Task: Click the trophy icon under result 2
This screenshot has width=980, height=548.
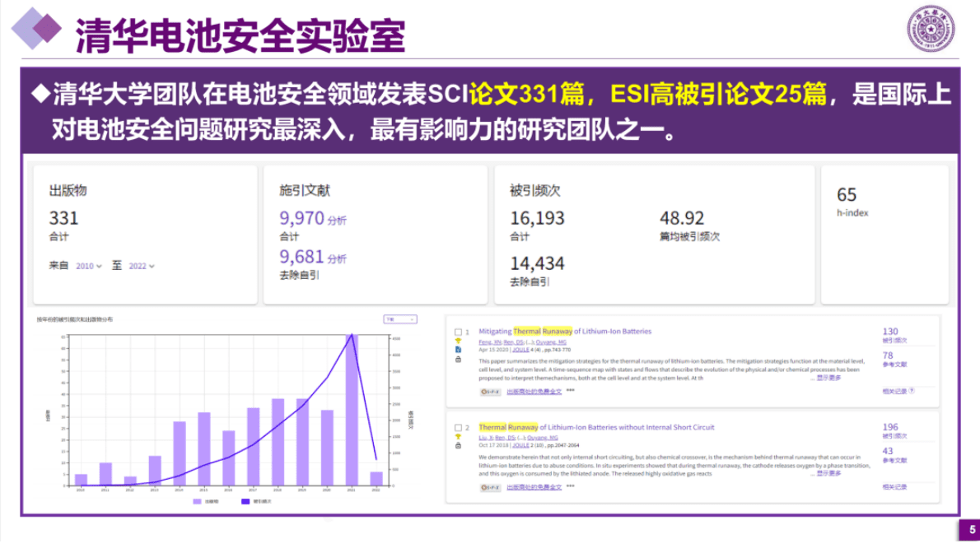Action: (x=459, y=437)
